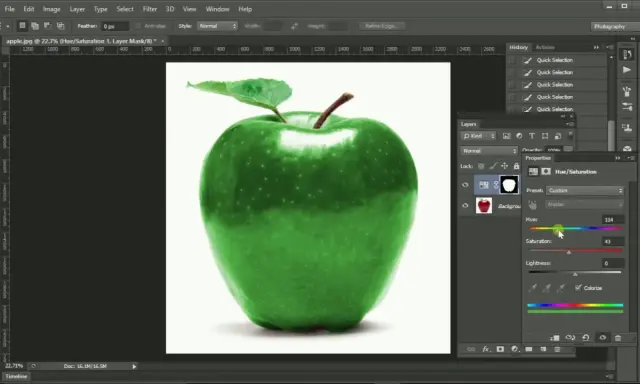The height and width of the screenshot is (384, 640).
Task: Select the on-image targeted adjustment hand tool
Action: coord(532,204)
